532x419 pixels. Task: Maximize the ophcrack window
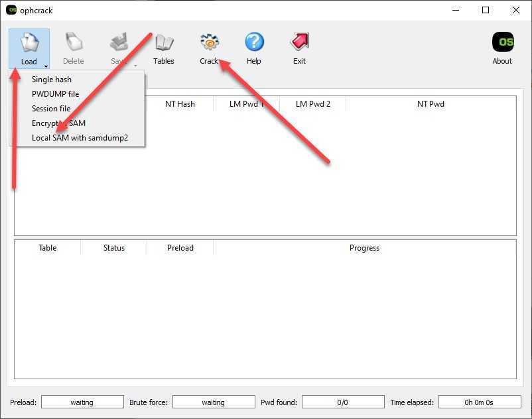tap(486, 10)
